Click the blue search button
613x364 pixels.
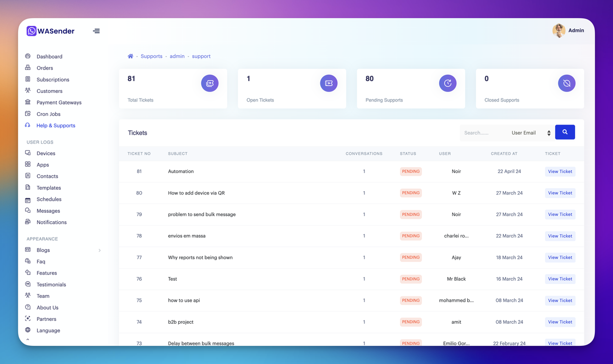click(x=565, y=132)
